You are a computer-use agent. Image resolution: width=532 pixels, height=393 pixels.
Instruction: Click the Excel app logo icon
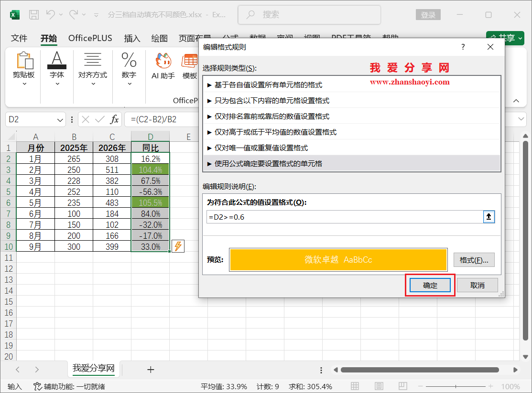click(15, 15)
